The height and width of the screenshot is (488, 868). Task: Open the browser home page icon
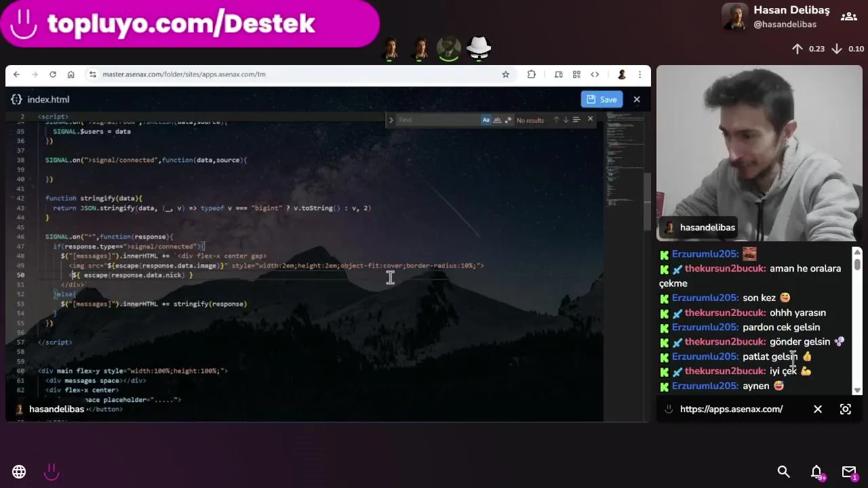[x=71, y=75]
